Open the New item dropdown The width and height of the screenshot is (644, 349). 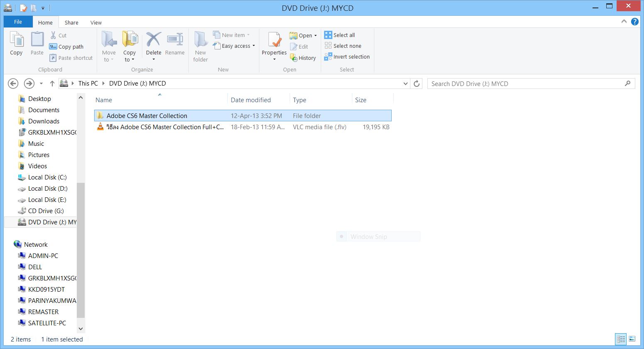coord(232,35)
